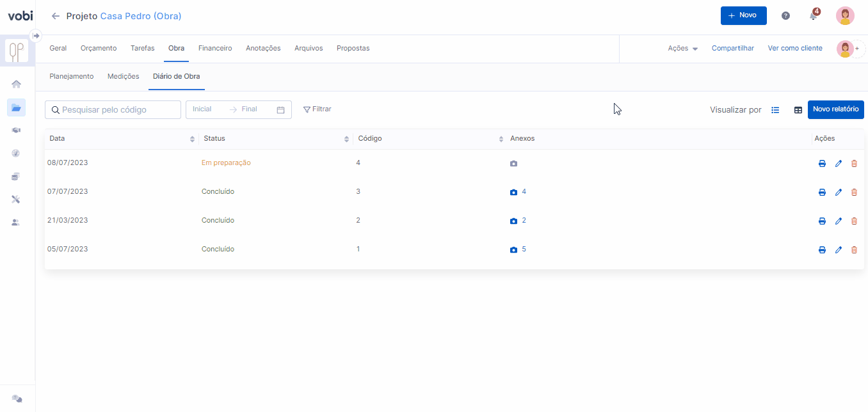Go to home in the sidebar

[x=17, y=84]
